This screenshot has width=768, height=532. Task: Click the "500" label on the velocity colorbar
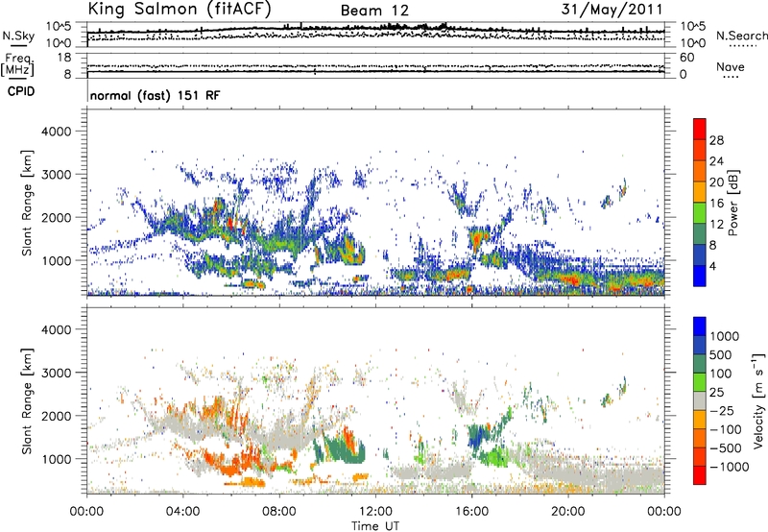click(x=721, y=355)
